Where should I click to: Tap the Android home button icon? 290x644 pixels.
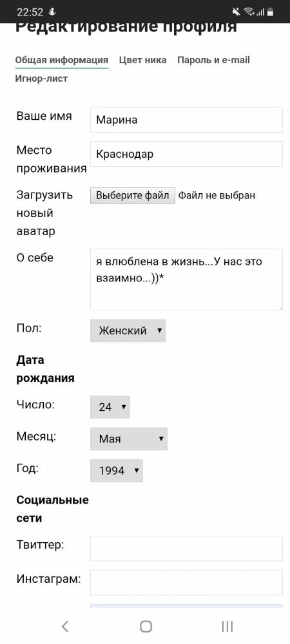pyautogui.click(x=146, y=626)
